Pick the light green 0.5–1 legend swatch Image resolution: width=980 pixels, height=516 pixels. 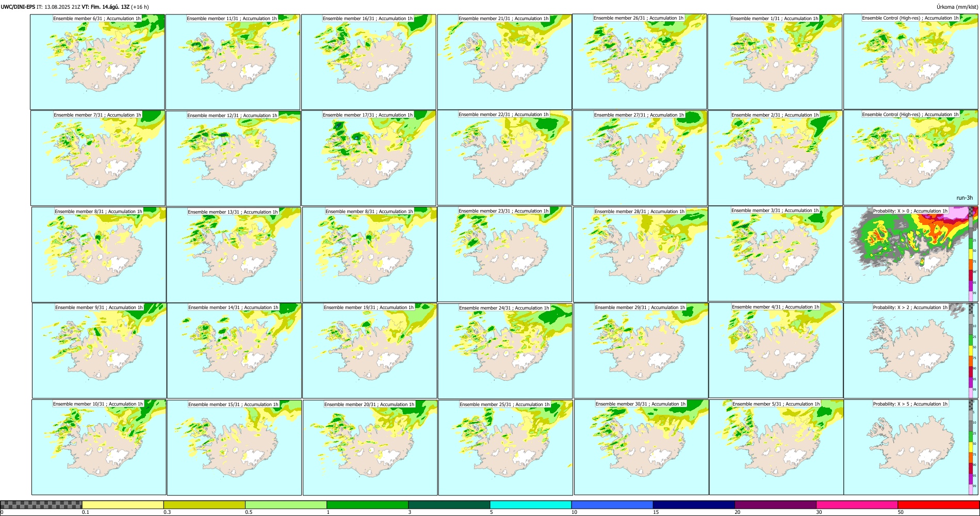[286, 505]
